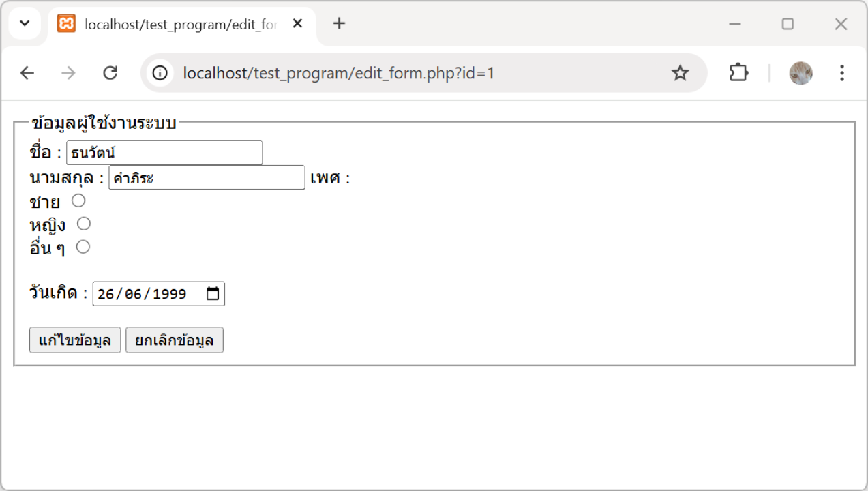Bookmark this page with the star icon
868x491 pixels.
pos(680,73)
